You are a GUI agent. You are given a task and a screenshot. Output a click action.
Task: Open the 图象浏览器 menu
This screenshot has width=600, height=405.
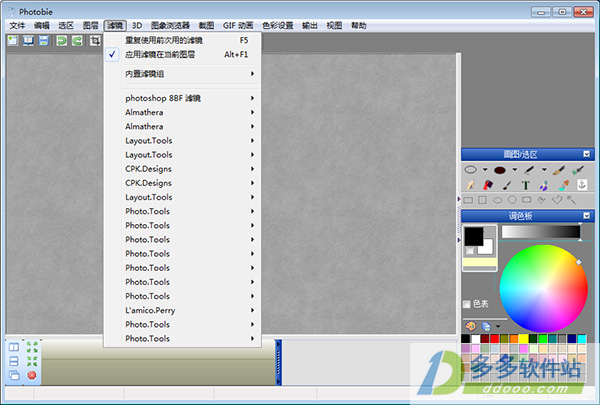[170, 25]
